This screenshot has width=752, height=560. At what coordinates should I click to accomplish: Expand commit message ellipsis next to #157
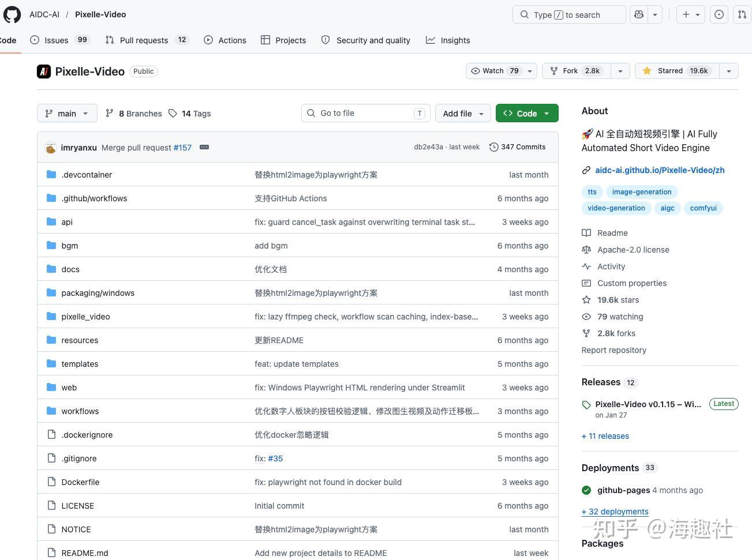204,147
